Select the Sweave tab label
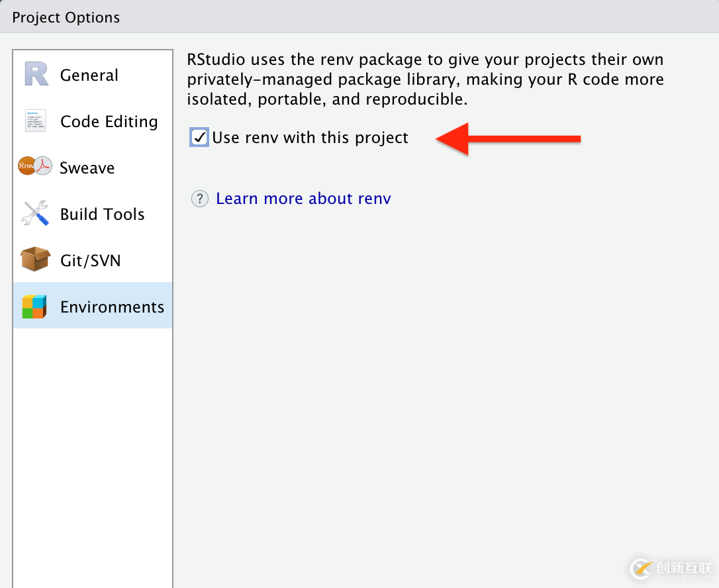 click(x=87, y=168)
